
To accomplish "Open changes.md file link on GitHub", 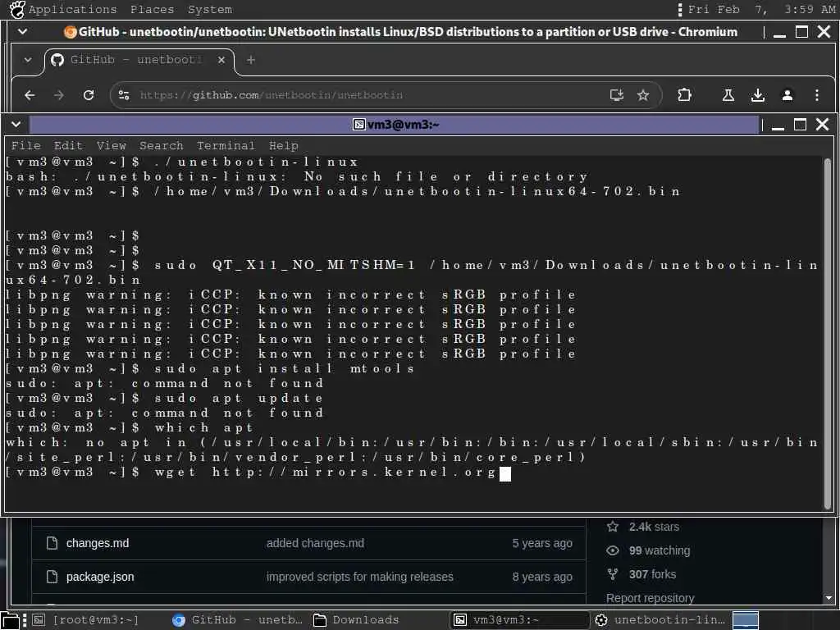I will (x=98, y=543).
